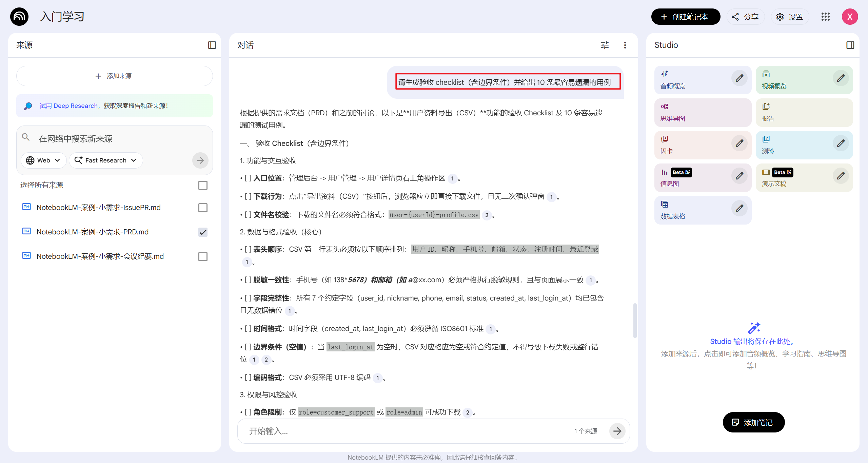Expand the Web source type dropdown
The image size is (868, 463).
pos(43,160)
